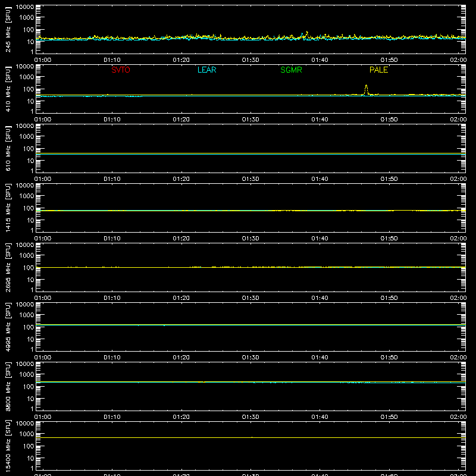Click the 10 tick label in 4995 MHz panel
The image size is (476, 476).
[x=30, y=339]
